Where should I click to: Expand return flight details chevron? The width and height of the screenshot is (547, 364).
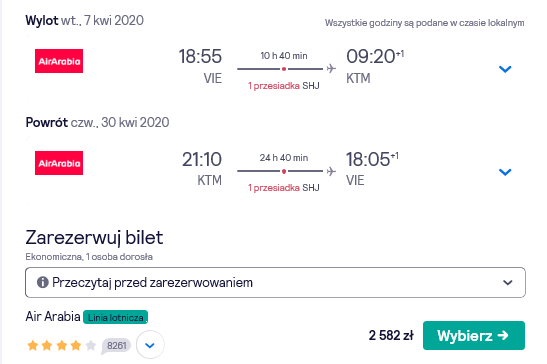click(x=505, y=172)
